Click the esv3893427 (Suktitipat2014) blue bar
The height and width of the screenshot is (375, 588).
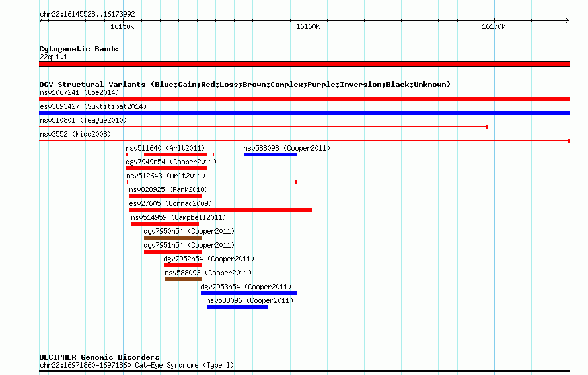[x=304, y=113]
